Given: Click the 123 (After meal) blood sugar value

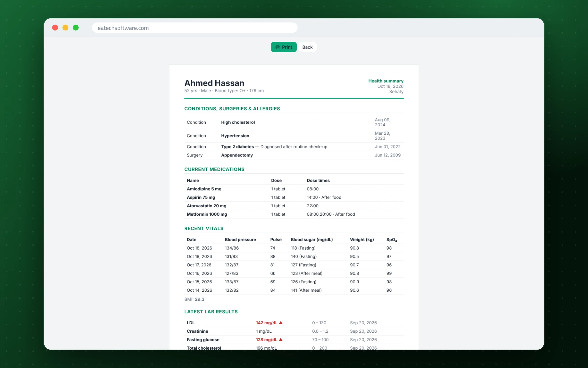Looking at the screenshot, I should coord(306,274).
